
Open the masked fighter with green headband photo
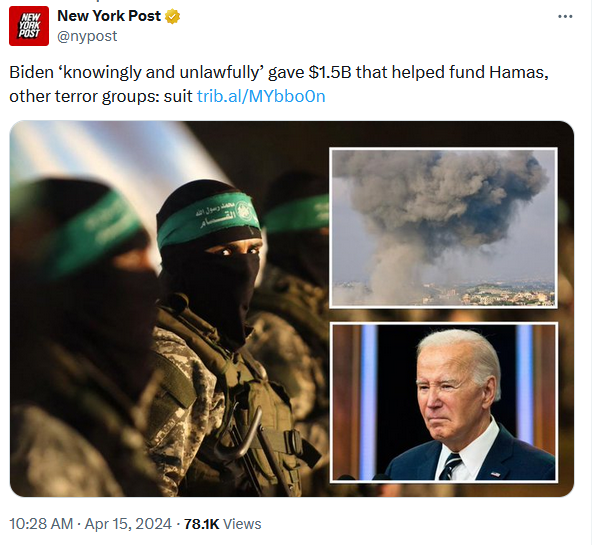tap(169, 309)
